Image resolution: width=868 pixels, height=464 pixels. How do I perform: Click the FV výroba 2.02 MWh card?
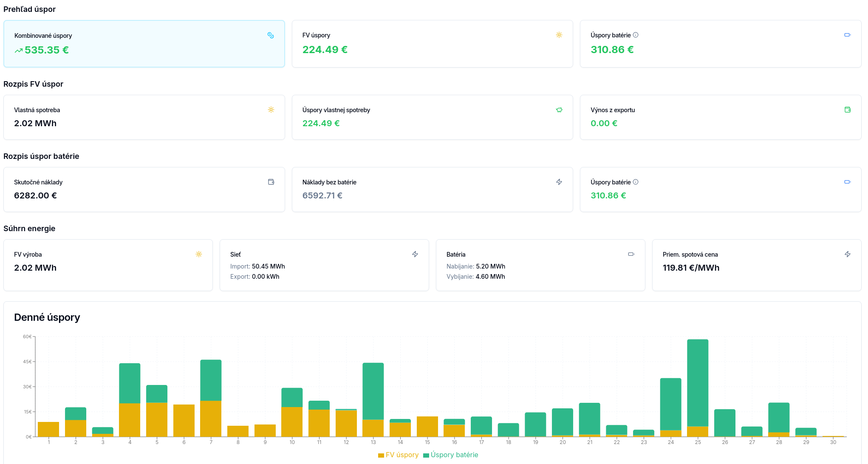(x=108, y=265)
